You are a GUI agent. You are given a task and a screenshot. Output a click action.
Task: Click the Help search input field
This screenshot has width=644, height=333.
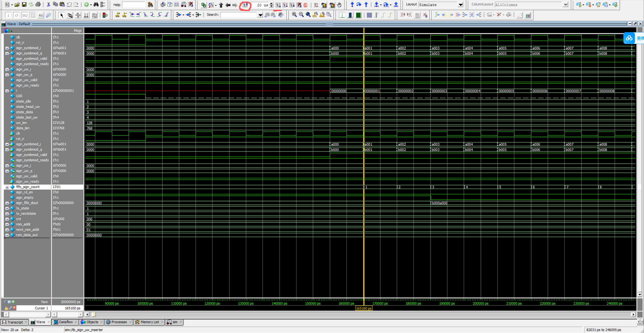pyautogui.click(x=134, y=5)
